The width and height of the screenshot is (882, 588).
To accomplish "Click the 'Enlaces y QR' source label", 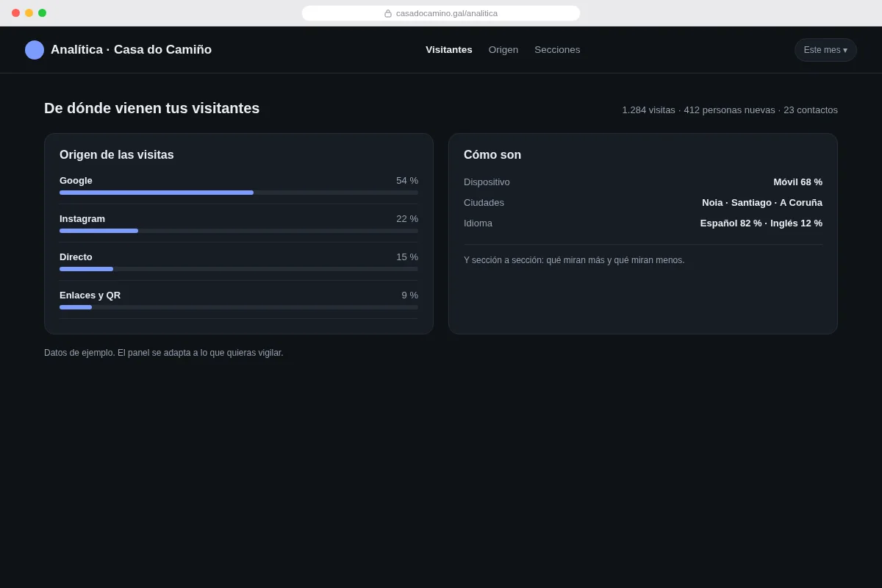I will [90, 295].
